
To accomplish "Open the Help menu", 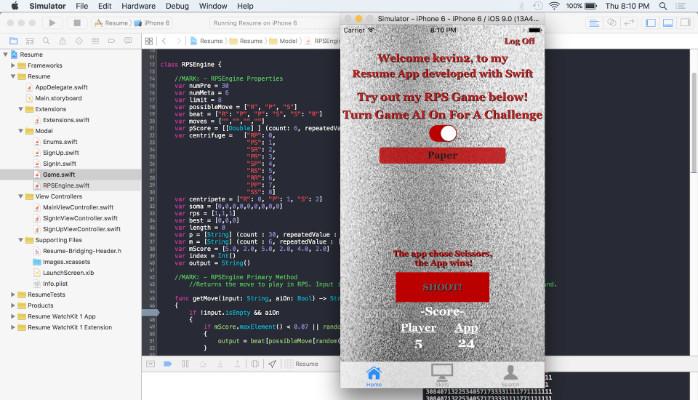I will (x=245, y=6).
